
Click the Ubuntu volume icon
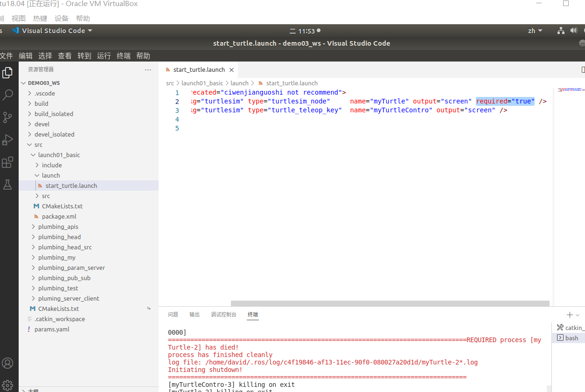(573, 31)
